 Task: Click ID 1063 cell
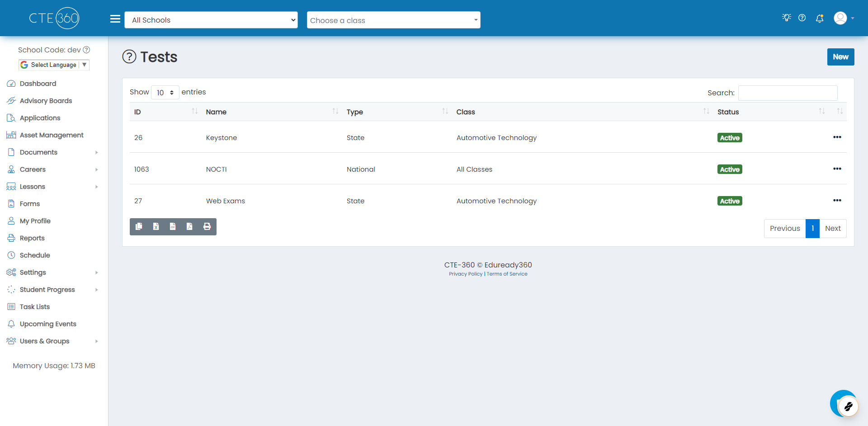pos(142,169)
